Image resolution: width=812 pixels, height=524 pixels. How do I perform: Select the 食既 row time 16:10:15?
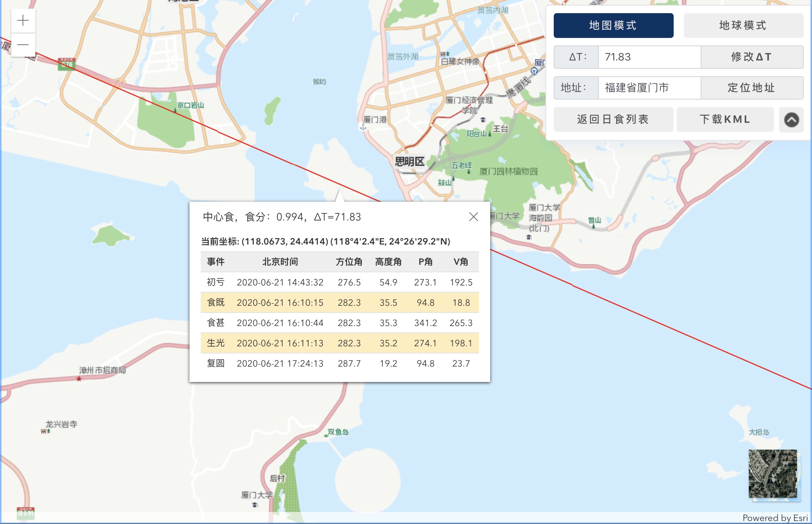coord(280,303)
